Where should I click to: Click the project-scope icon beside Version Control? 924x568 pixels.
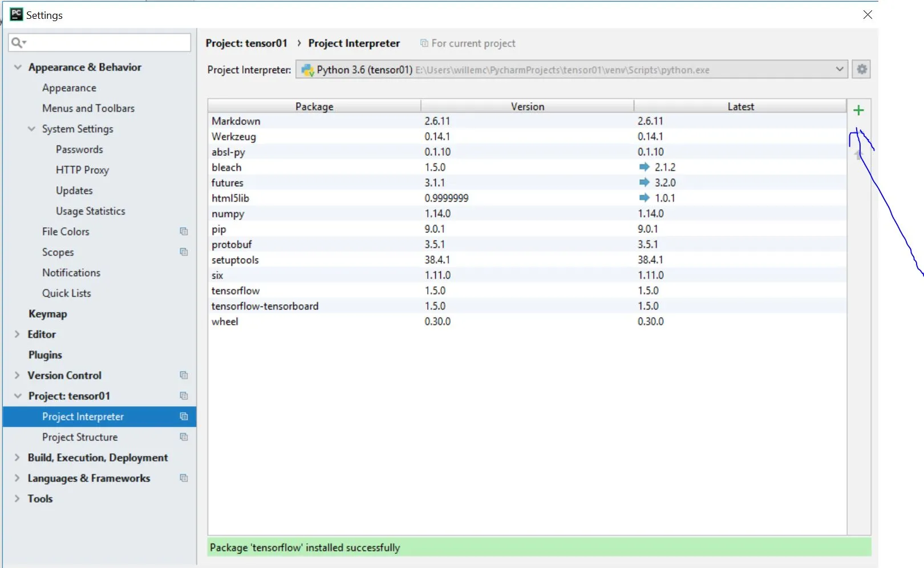pos(184,375)
